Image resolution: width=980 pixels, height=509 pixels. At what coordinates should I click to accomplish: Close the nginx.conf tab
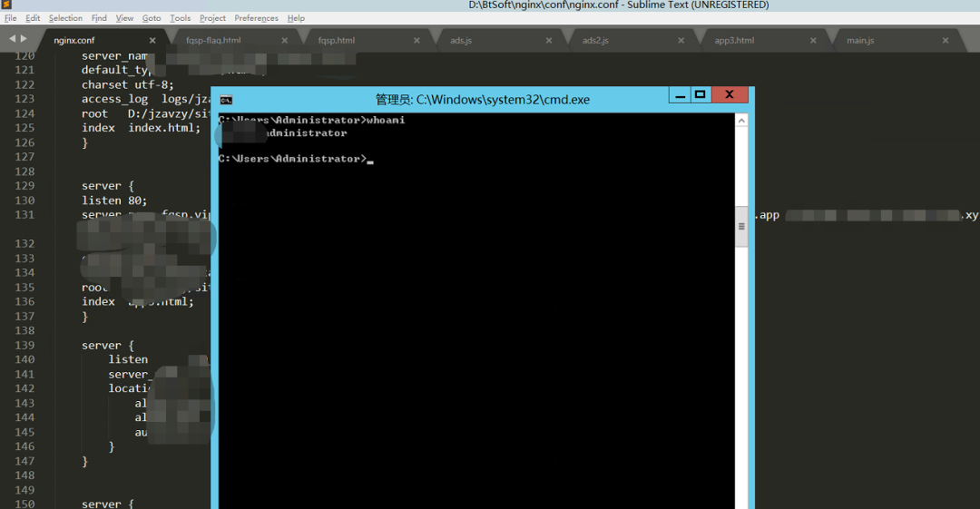coord(152,41)
